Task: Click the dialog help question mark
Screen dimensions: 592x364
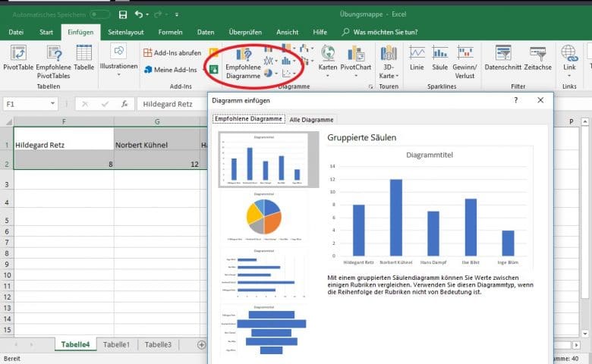Action: pyautogui.click(x=516, y=100)
